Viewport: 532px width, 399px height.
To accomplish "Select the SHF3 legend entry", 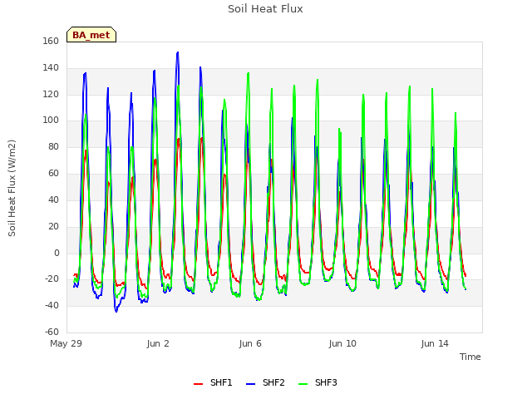I will [318, 382].
